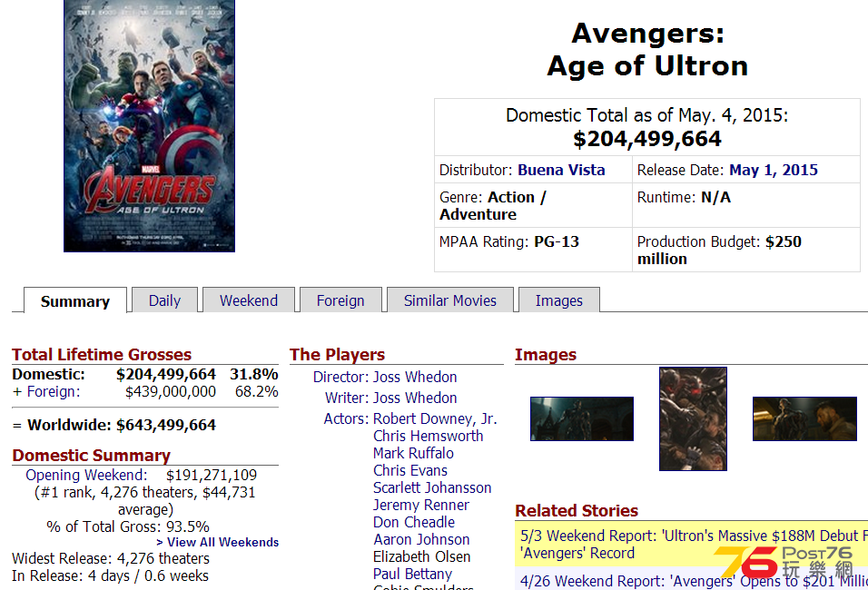Image resolution: width=868 pixels, height=590 pixels.
Task: Click the Runtime N/A value
Action: coord(715,198)
